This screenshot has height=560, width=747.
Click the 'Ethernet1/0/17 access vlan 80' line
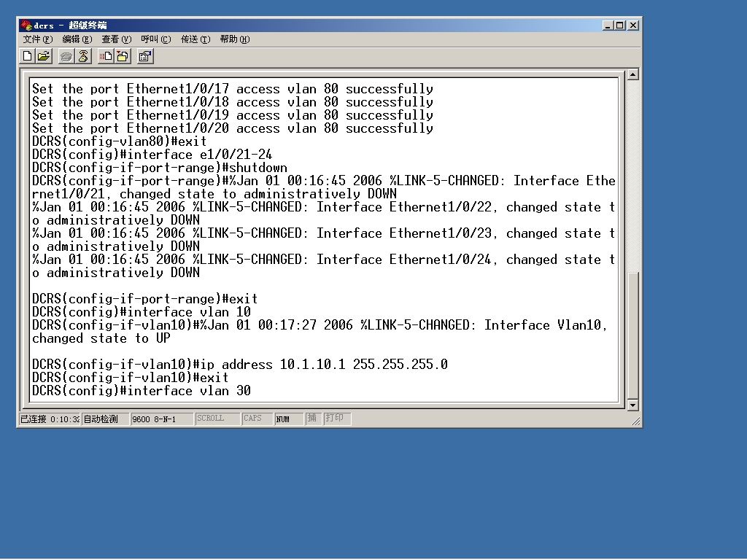coord(233,89)
